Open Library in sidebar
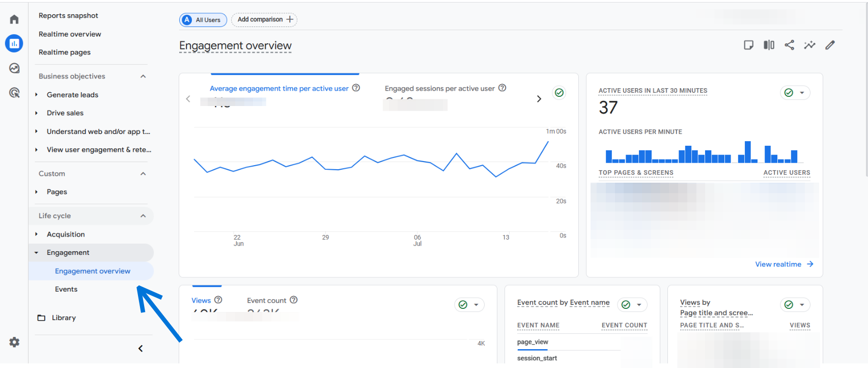Image resolution: width=868 pixels, height=368 pixels. tap(64, 318)
